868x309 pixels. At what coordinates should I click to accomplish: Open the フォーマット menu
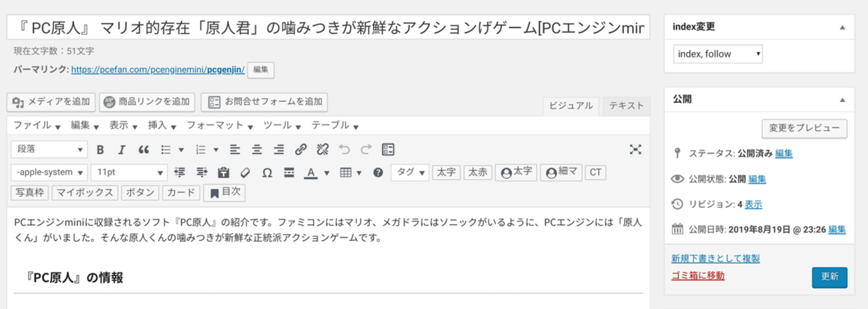pyautogui.click(x=219, y=125)
